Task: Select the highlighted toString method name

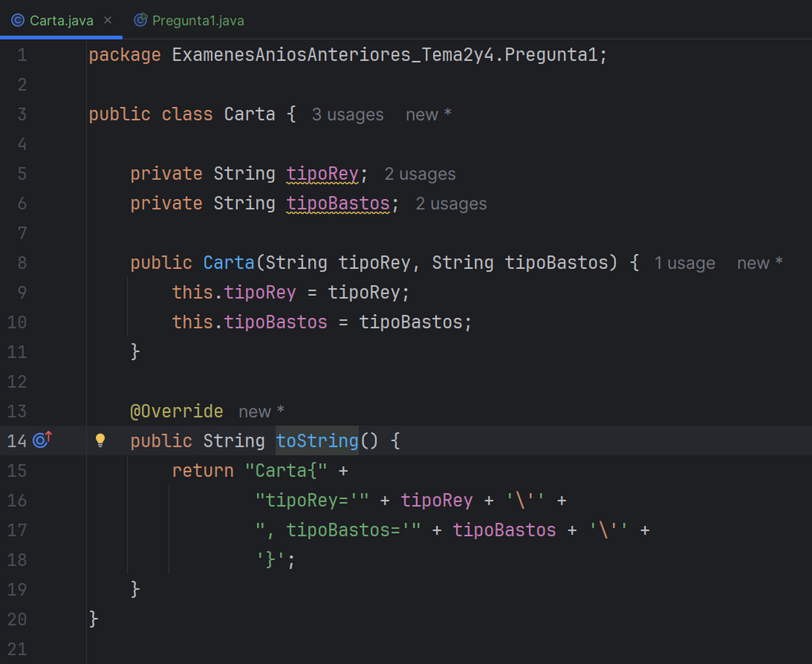Action: (316, 441)
